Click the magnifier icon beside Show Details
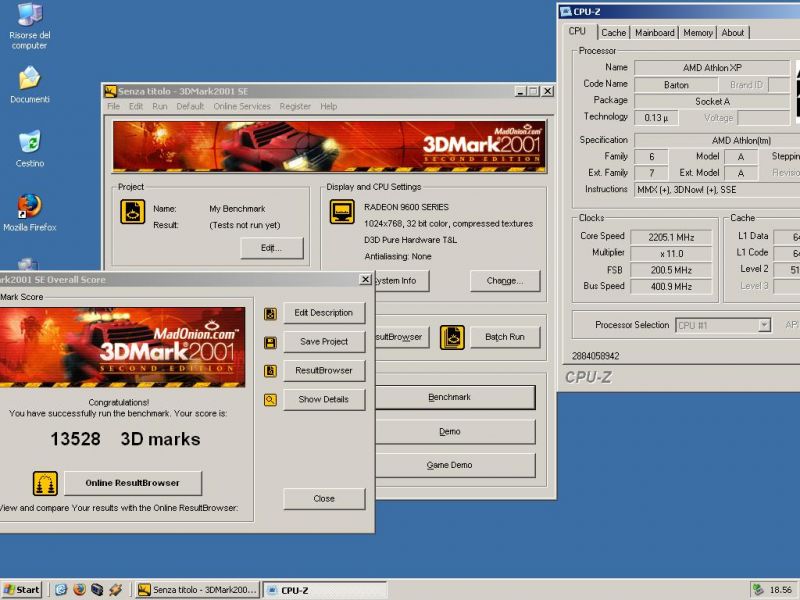 (x=270, y=400)
